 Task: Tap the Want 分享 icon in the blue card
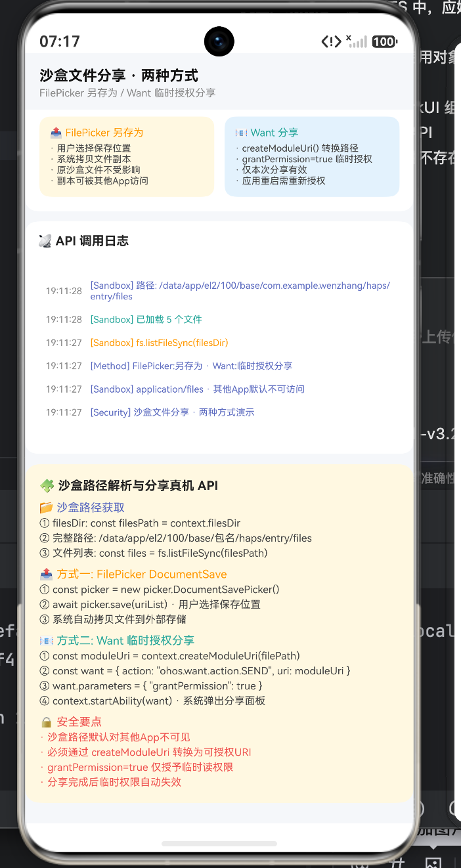[x=240, y=133]
